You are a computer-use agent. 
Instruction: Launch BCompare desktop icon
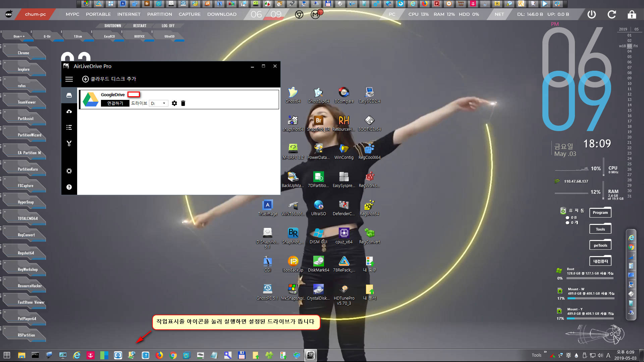344,95
